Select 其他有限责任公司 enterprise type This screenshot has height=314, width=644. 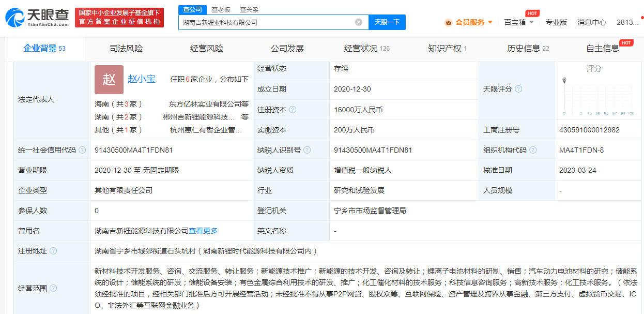pos(124,190)
